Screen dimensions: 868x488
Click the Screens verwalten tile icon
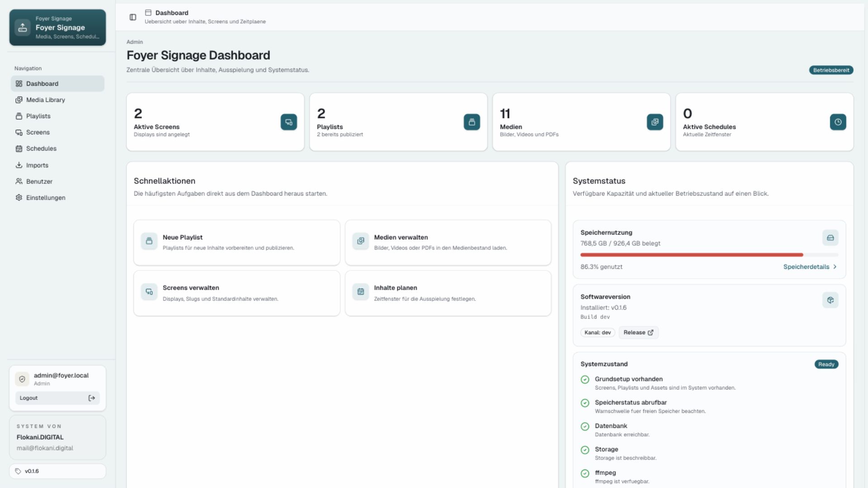(x=149, y=292)
